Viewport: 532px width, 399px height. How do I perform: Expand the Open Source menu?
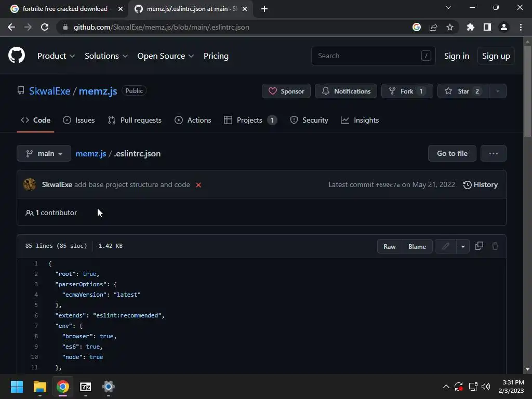(166, 56)
